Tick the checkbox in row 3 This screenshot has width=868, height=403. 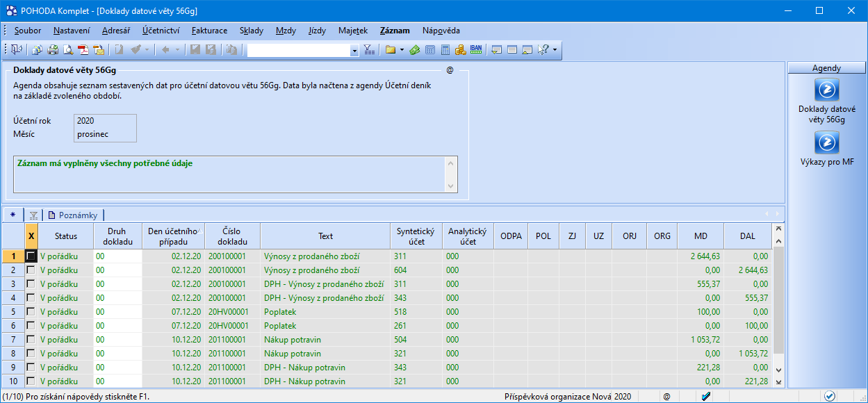31,284
